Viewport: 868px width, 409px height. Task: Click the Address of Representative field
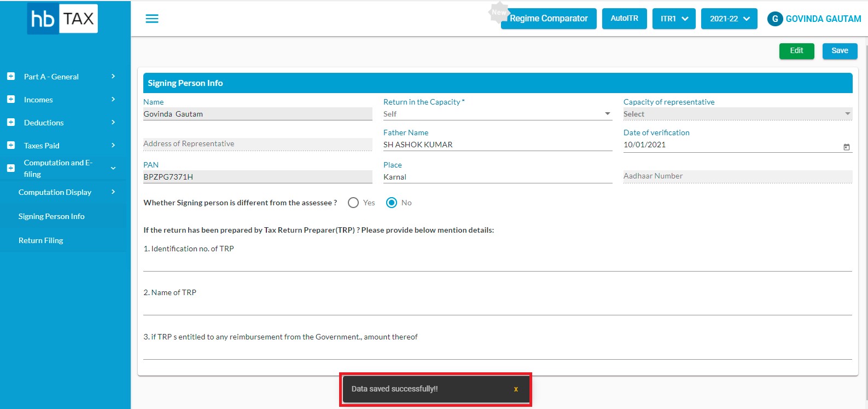pyautogui.click(x=258, y=144)
